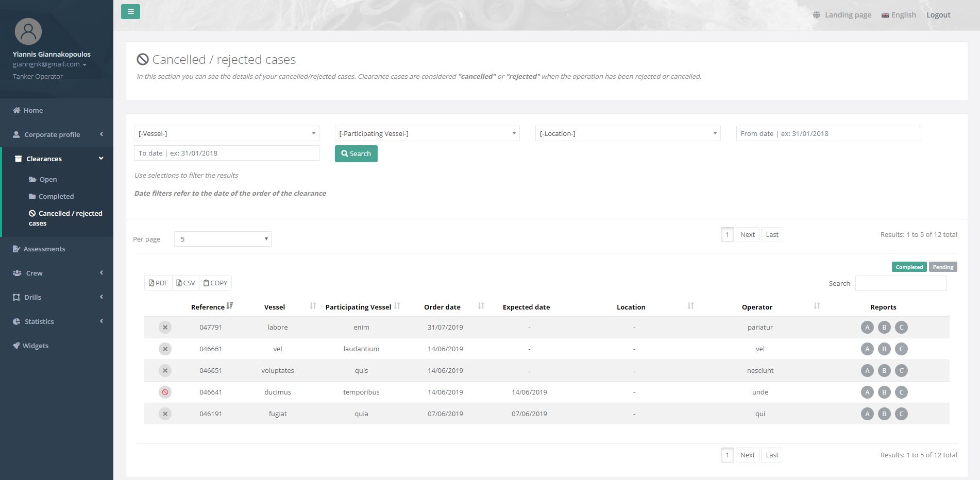Image resolution: width=980 pixels, height=480 pixels.
Task: Click the cancelled status icon for 047791
Action: 165,328
